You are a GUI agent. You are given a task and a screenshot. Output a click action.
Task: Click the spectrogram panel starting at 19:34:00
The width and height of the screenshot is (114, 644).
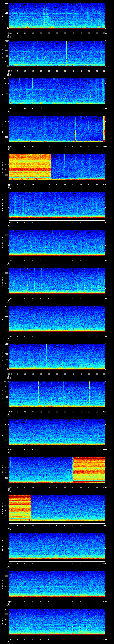pyautogui.click(x=57, y=205)
